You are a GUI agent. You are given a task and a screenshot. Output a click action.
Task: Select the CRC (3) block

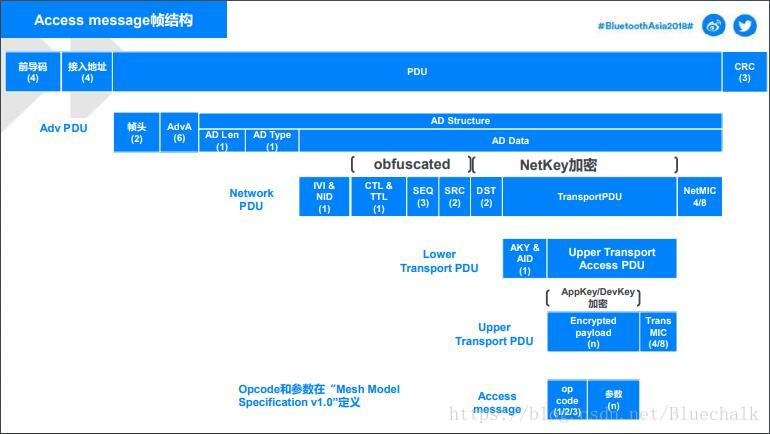744,72
